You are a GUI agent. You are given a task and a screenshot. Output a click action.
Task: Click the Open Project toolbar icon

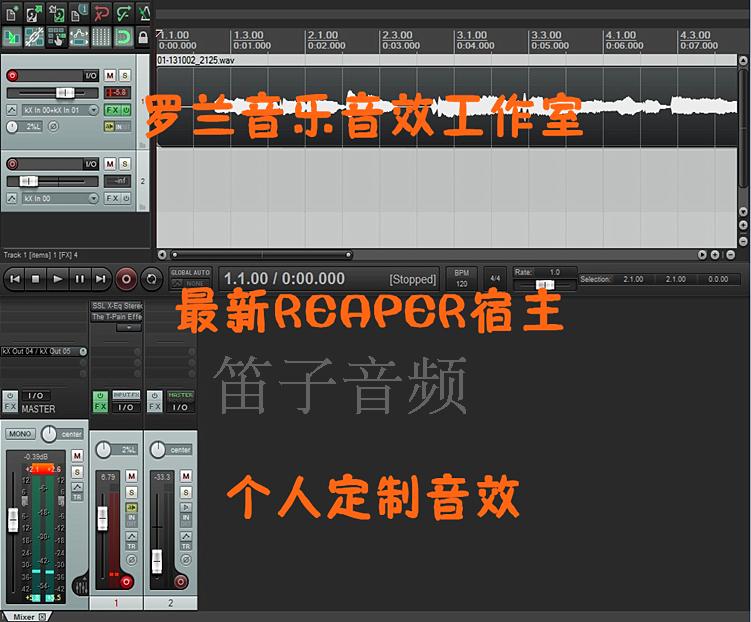click(x=34, y=13)
